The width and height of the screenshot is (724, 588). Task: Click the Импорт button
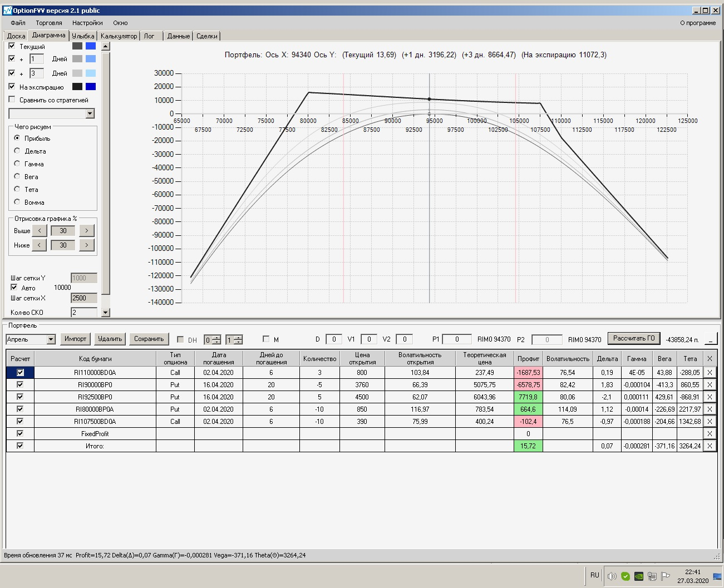tap(76, 339)
